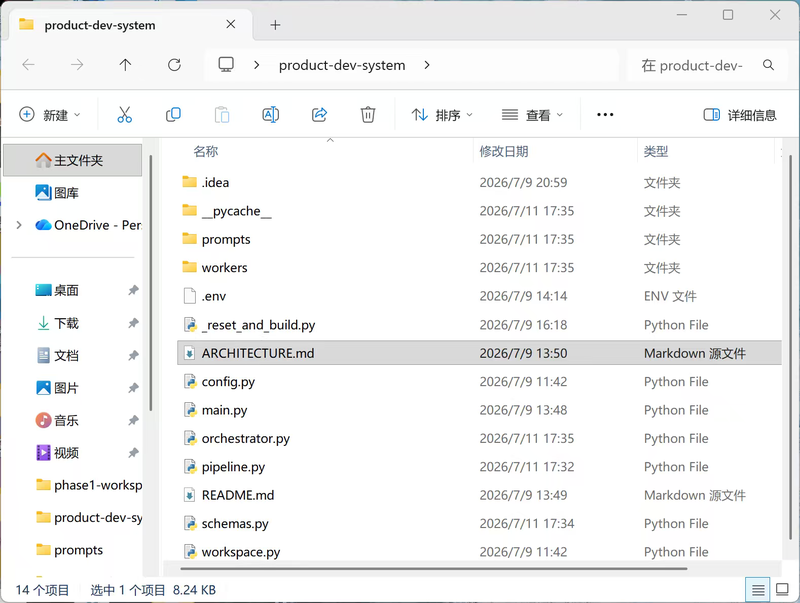Viewport: 800px width, 603px height.
Task: Select the .env file
Action: (x=204, y=296)
